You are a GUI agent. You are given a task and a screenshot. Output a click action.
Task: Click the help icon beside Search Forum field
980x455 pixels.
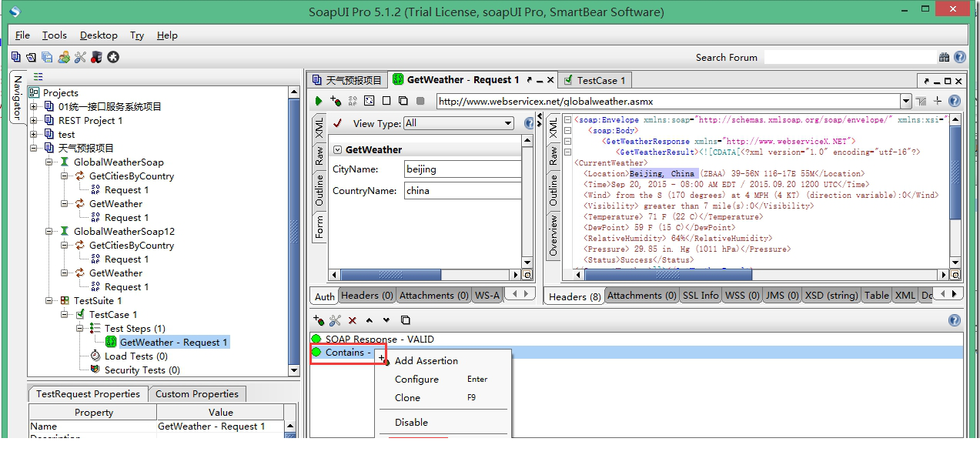959,57
